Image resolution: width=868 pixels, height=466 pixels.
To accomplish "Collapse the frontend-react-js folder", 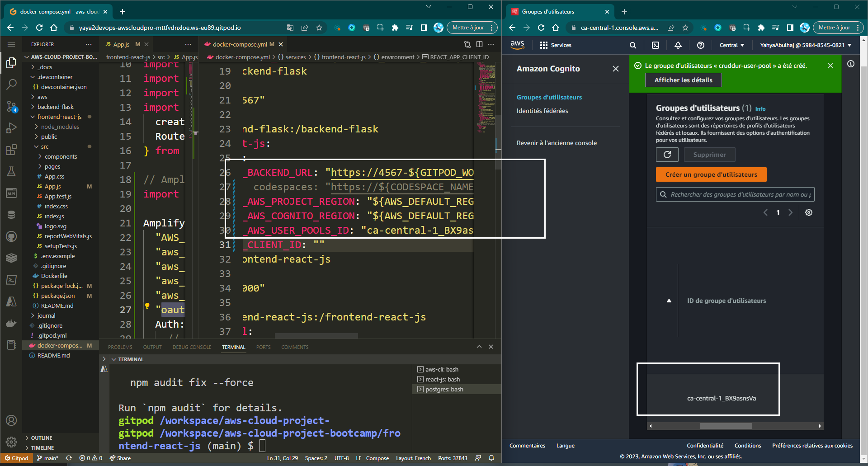I will (59, 117).
